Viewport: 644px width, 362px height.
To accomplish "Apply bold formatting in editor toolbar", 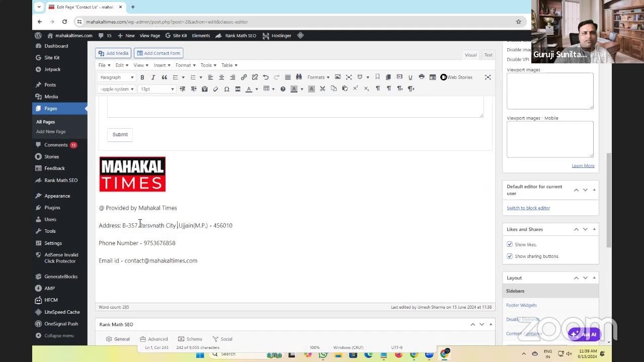I will [x=142, y=77].
